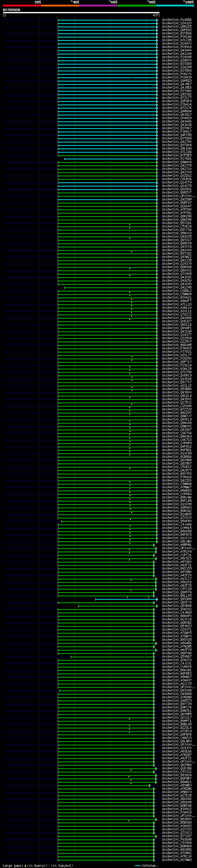The width and height of the screenshot is (197, 868).
Task: Select the UniRef100_Q9LUW0 label
Action: click(x=176, y=542)
